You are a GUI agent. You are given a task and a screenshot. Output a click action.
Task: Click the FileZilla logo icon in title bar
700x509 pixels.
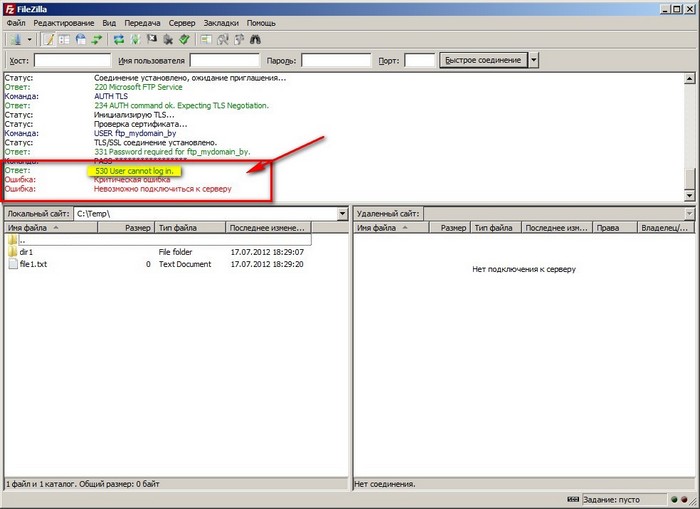[9, 8]
